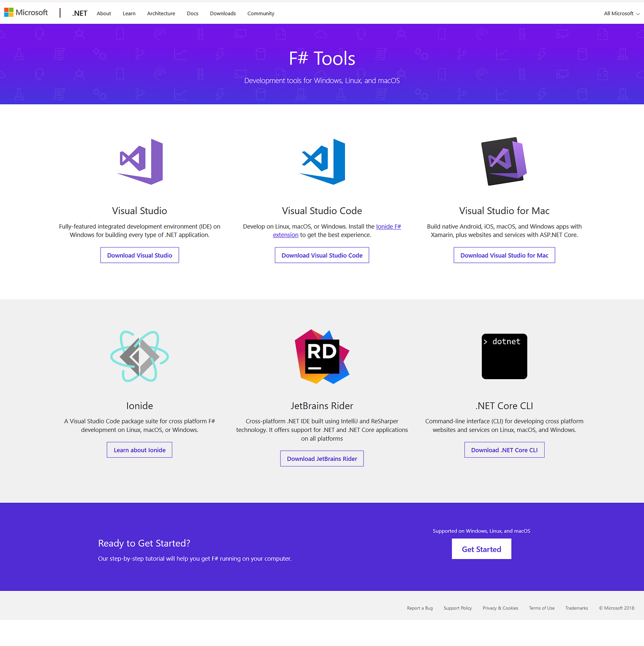Select Architecture in the top navigation
This screenshot has width=644, height=646.
pyautogui.click(x=161, y=13)
